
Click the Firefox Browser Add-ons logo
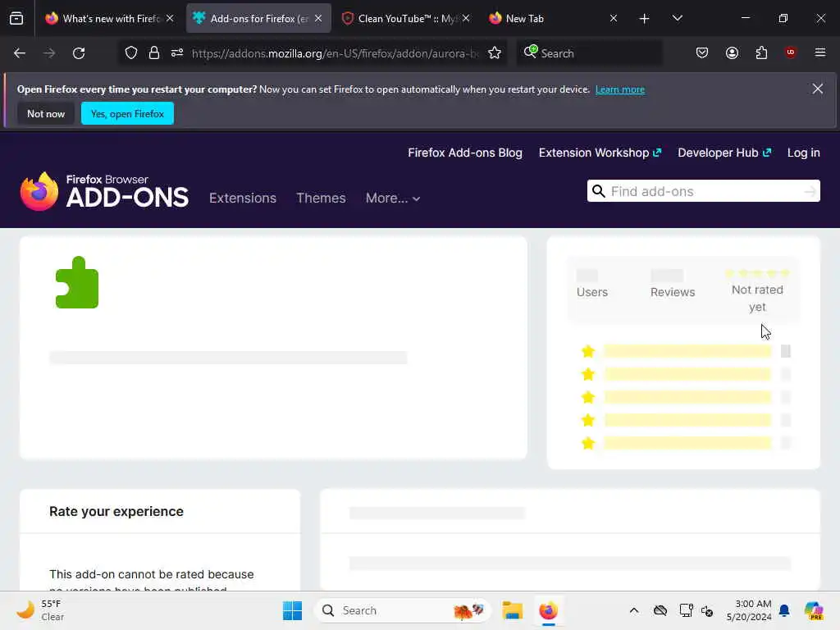pyautogui.click(x=104, y=192)
